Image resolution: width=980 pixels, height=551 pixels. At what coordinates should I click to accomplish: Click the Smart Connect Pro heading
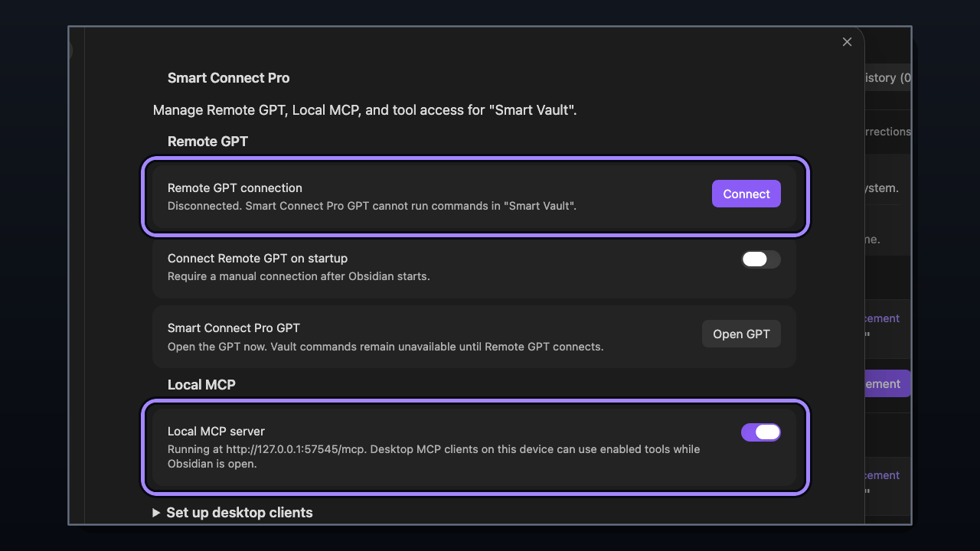coord(229,78)
